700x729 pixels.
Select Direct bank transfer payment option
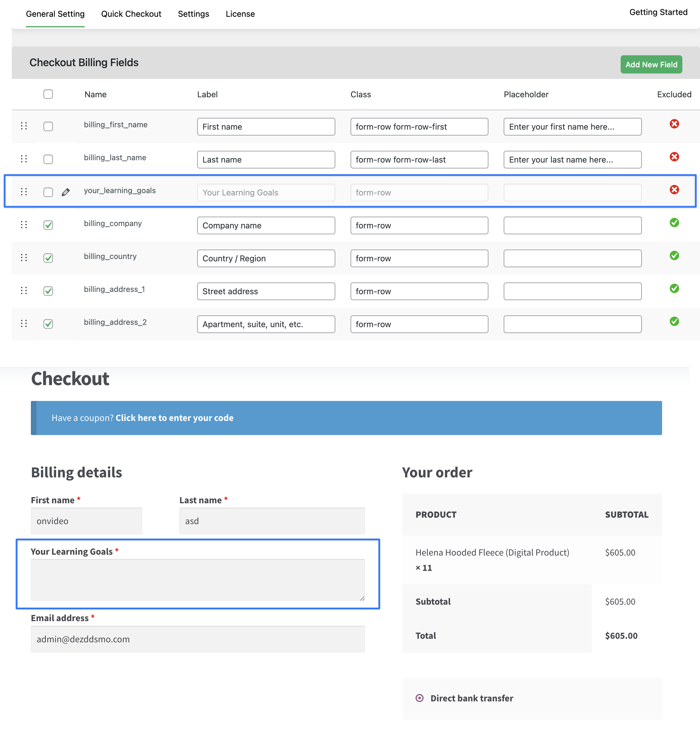click(419, 698)
